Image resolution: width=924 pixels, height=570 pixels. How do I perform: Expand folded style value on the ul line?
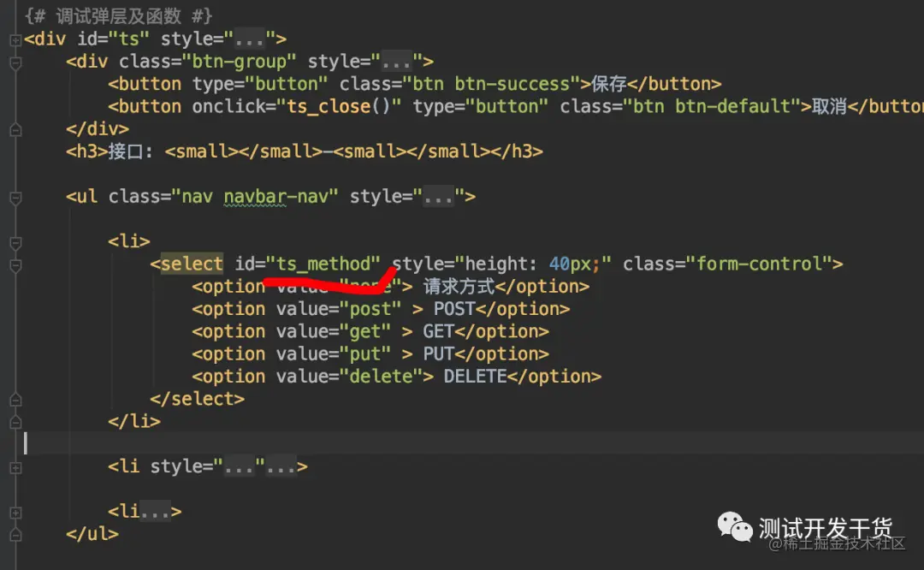click(x=439, y=196)
